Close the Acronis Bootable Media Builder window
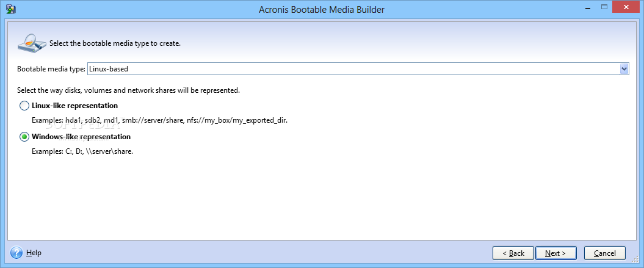Image resolution: width=644 pixels, height=268 pixels. [626, 7]
